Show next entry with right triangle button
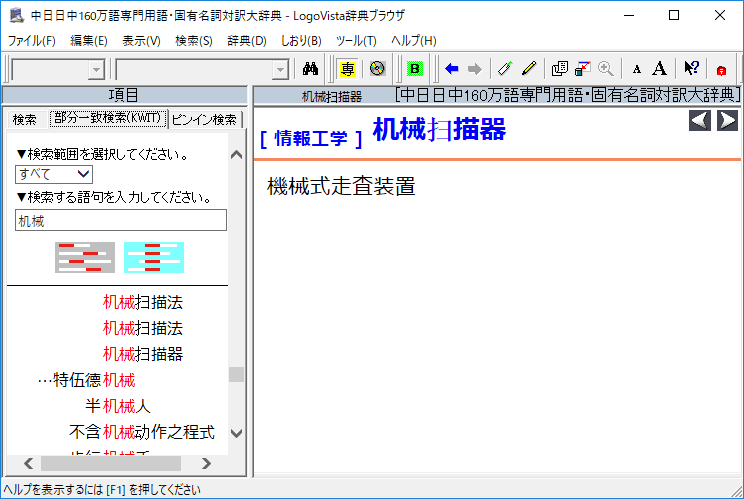This screenshot has width=744, height=499. [727, 120]
